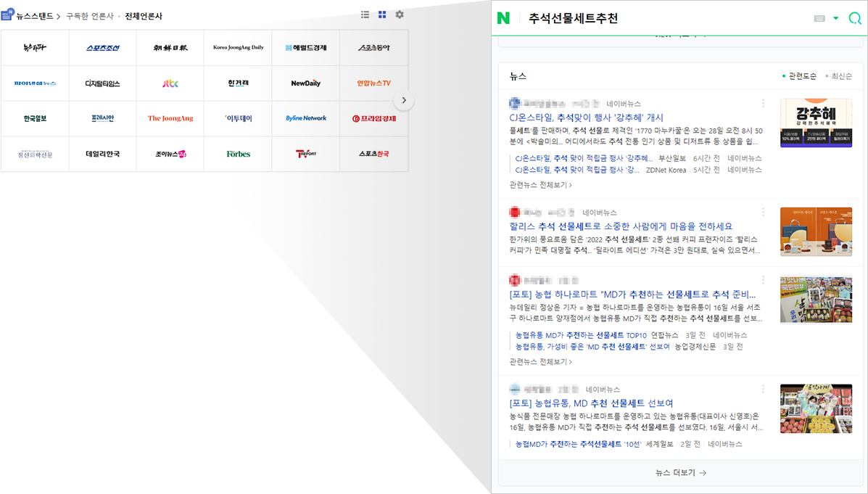The height and width of the screenshot is (494, 868).
Task: Click the green search magnifier icon
Action: pos(855,18)
